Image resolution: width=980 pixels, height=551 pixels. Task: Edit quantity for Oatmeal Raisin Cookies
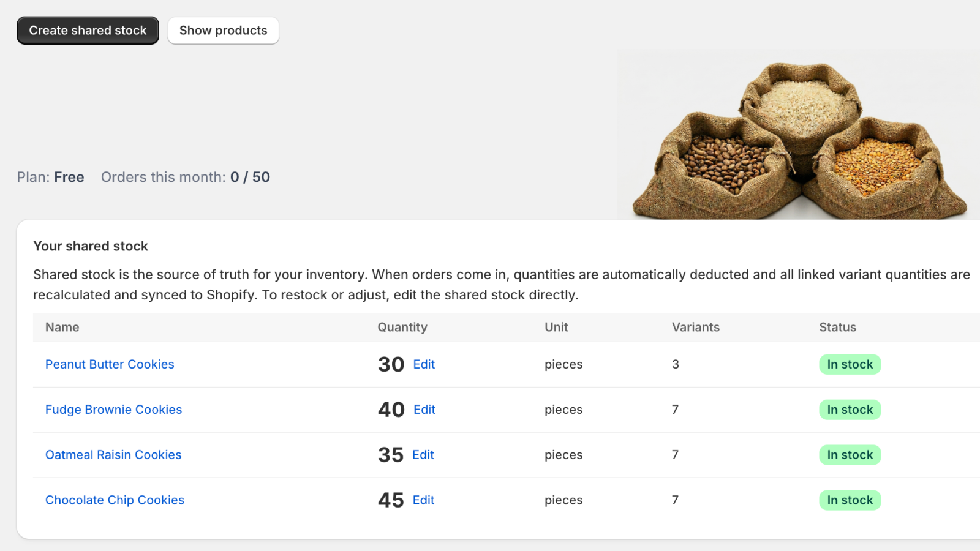click(423, 455)
